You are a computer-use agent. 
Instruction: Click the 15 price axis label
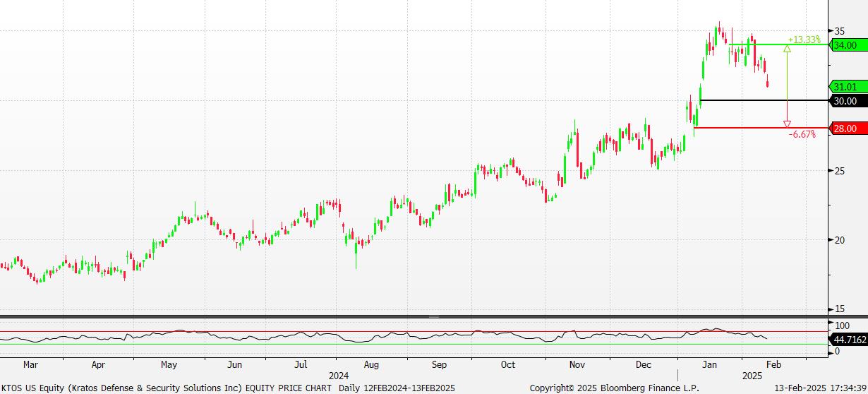(x=840, y=309)
